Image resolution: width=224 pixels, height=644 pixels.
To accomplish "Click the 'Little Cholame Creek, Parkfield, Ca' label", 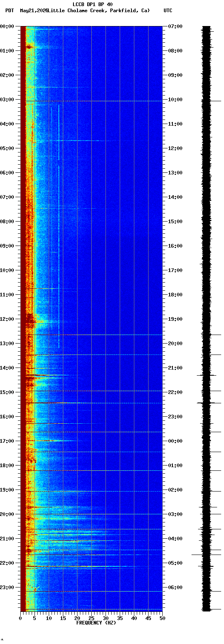I will coord(98,11).
